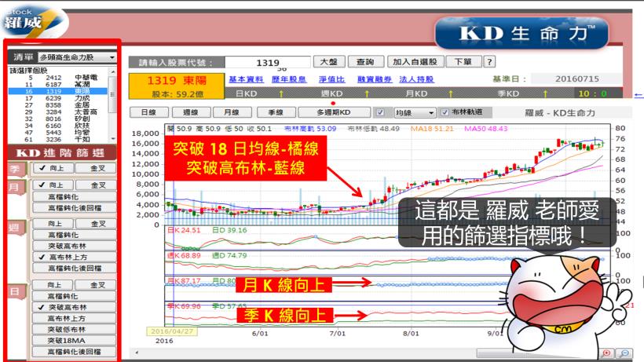This screenshot has height=362, width=644.
Task: Click the chart scrollbar left arrow
Action: (x=137, y=353)
